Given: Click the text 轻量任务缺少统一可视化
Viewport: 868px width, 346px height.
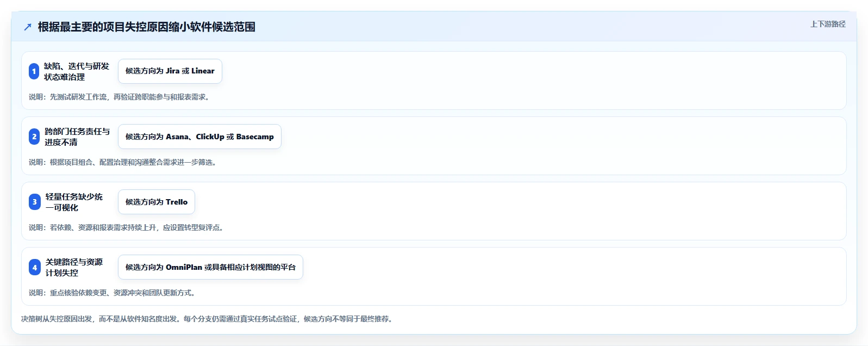Looking at the screenshot, I should tap(74, 202).
